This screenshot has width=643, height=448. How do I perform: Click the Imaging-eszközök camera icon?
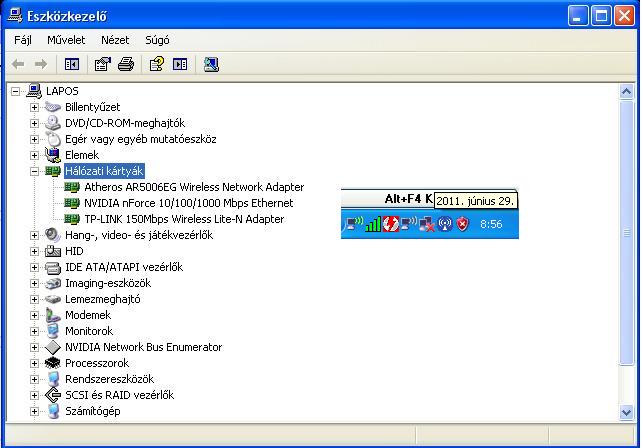click(x=52, y=283)
